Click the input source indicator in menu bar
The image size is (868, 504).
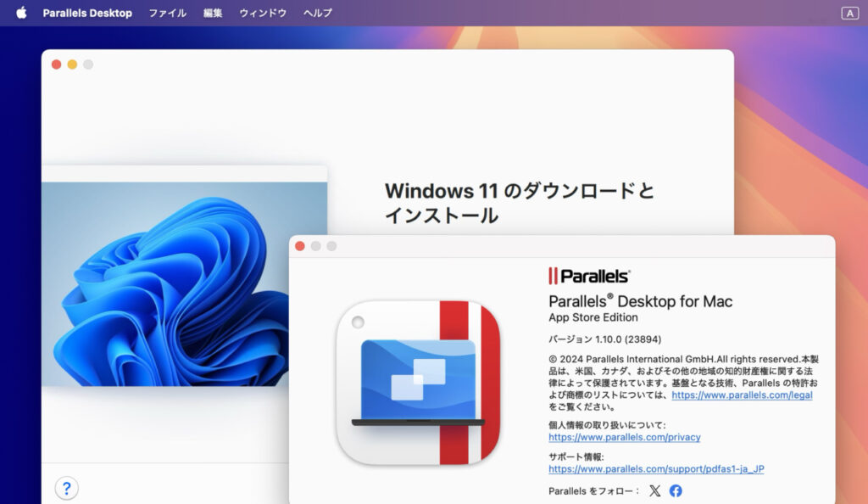tap(850, 13)
